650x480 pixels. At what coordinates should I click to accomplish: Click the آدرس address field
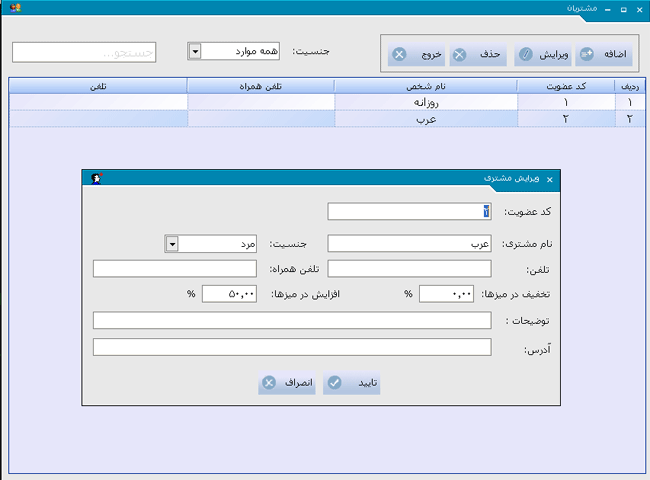click(292, 347)
